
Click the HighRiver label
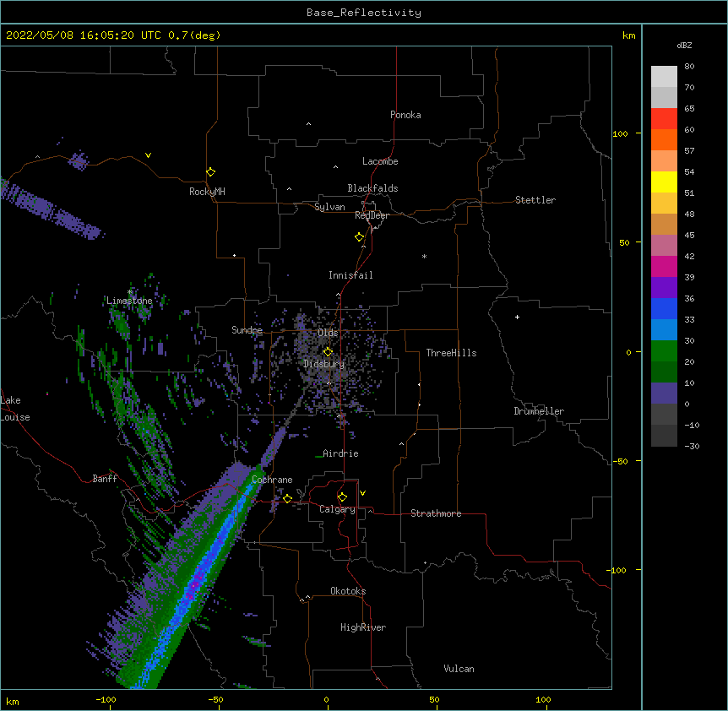(x=363, y=627)
